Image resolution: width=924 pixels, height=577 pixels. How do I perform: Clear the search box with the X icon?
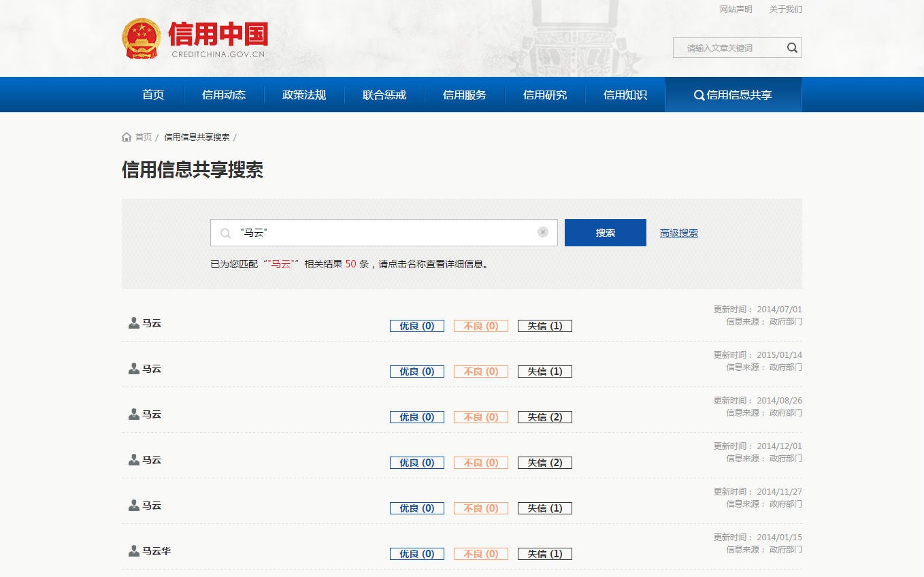(x=543, y=232)
